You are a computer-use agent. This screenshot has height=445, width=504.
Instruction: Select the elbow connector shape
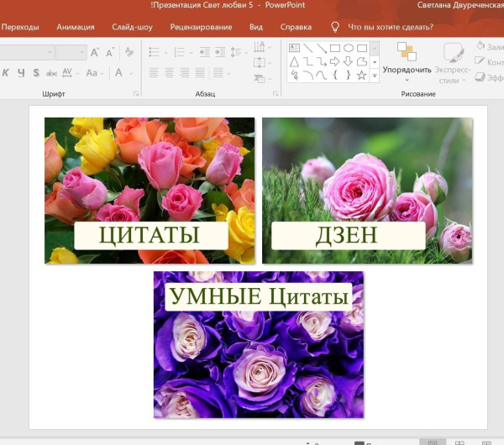point(308,61)
